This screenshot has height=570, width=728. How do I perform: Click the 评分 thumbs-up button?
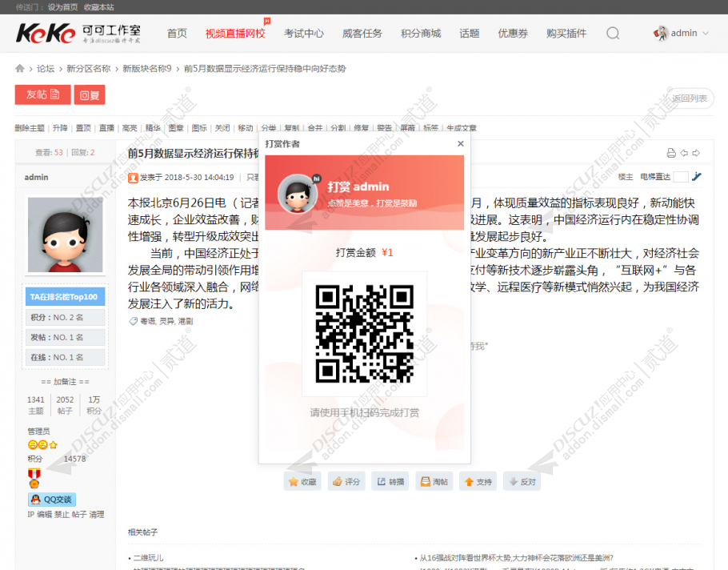coord(346,482)
